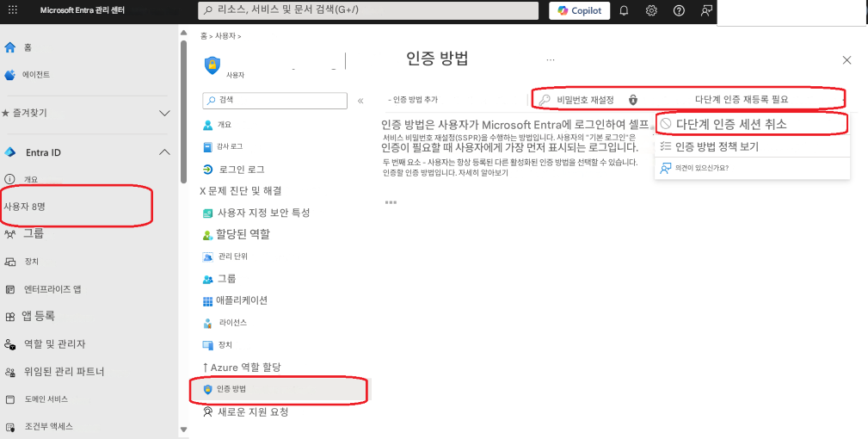The width and height of the screenshot is (868, 439).
Task: Open the app launcher waffle icon
Action: point(13,10)
